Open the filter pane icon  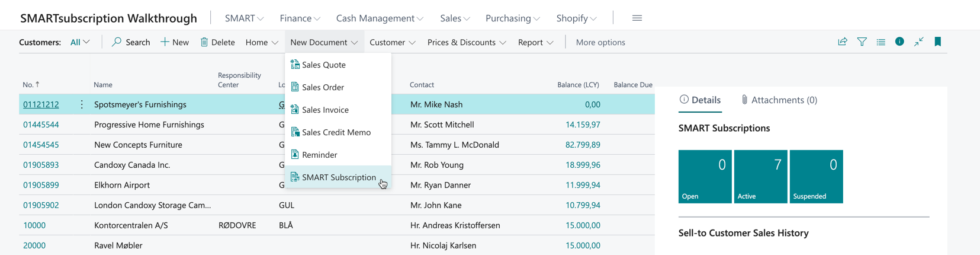click(862, 42)
